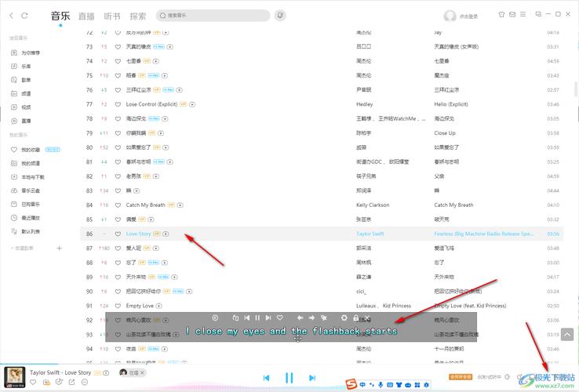Click the user avatar to log in
579x392 pixels.
[x=450, y=16]
